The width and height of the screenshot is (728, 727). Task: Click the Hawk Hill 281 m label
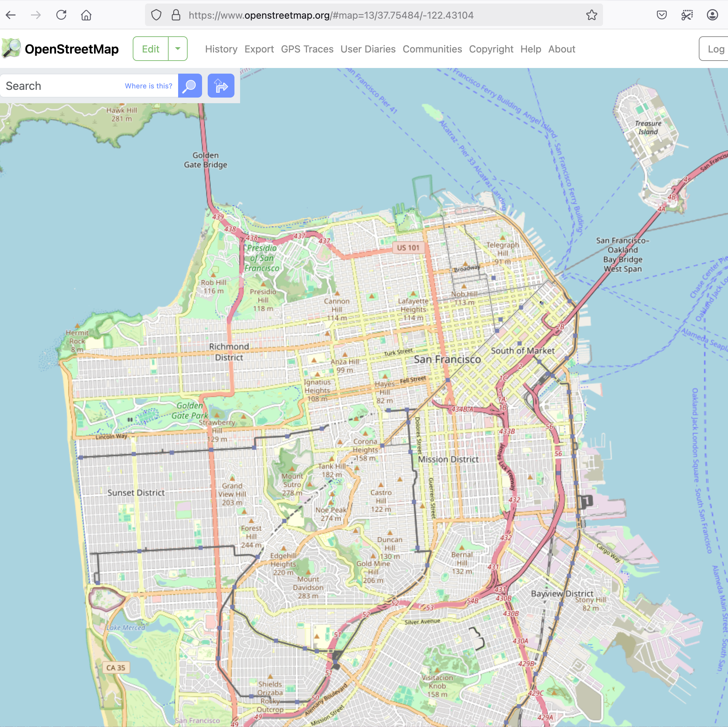tap(121, 114)
